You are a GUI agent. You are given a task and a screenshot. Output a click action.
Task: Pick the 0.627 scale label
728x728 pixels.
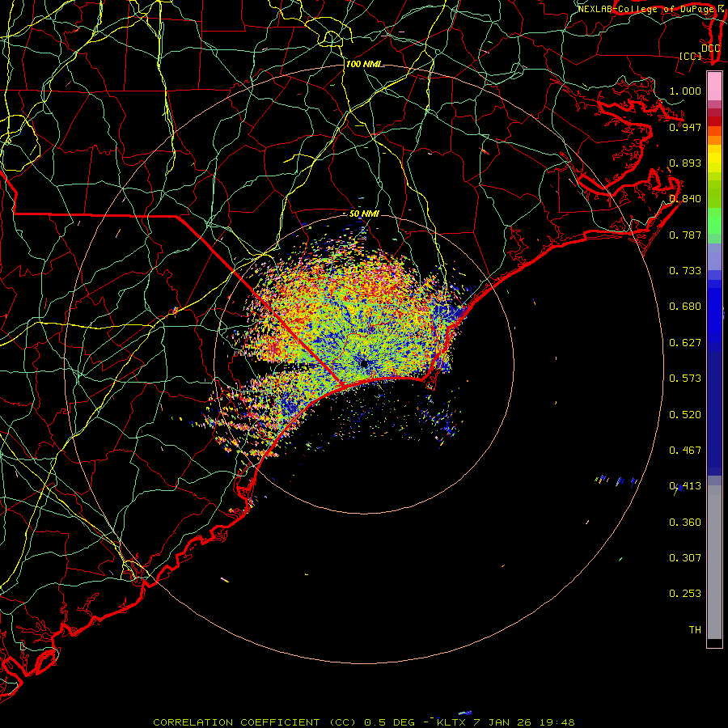point(685,343)
